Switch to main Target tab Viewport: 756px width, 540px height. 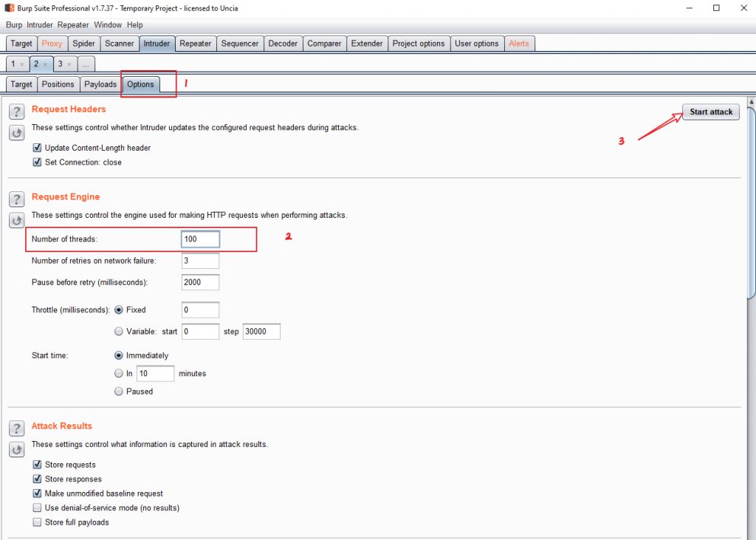pos(21,44)
